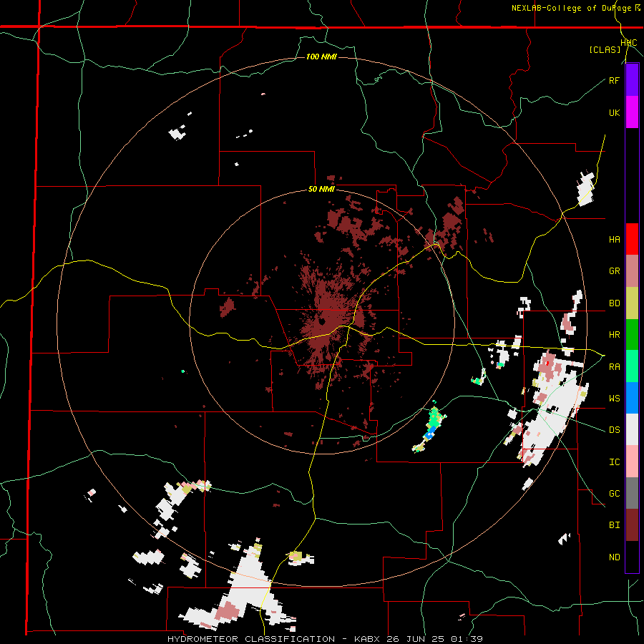Click the '[CLAS]' legend heading
The width and height of the screenshot is (644, 644).
pyautogui.click(x=605, y=49)
